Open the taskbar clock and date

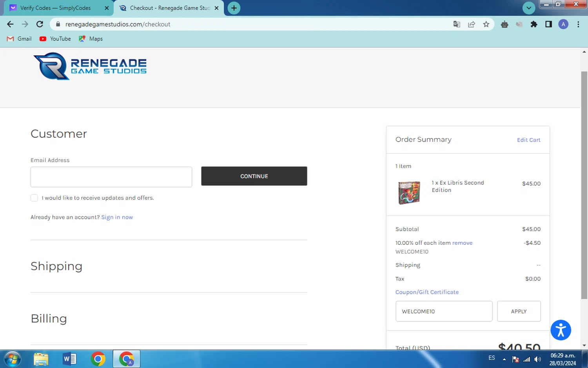pos(563,359)
